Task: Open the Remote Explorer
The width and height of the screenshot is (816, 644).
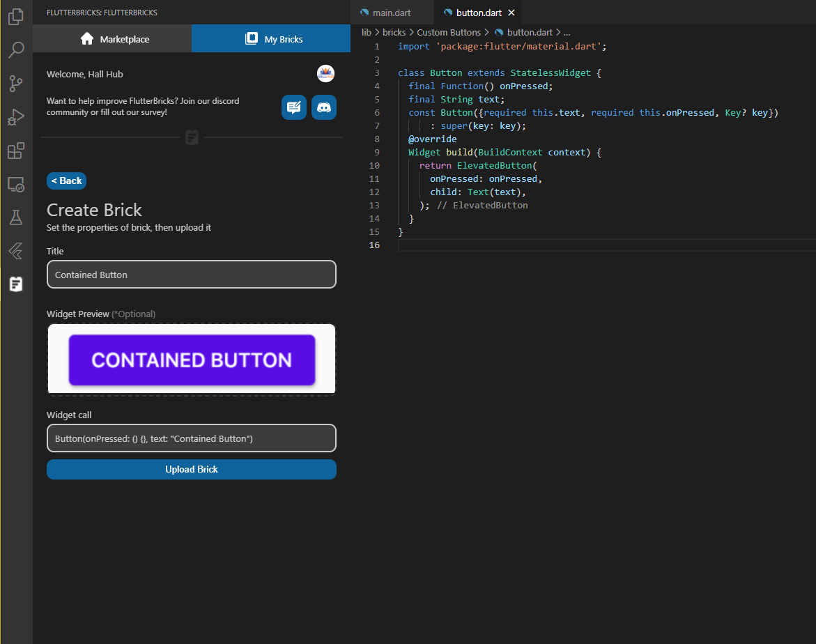Action: click(15, 184)
